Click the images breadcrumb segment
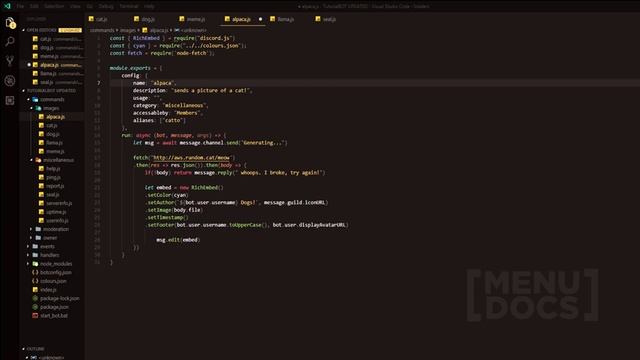Viewport: 640px width, 360px height. [x=127, y=30]
